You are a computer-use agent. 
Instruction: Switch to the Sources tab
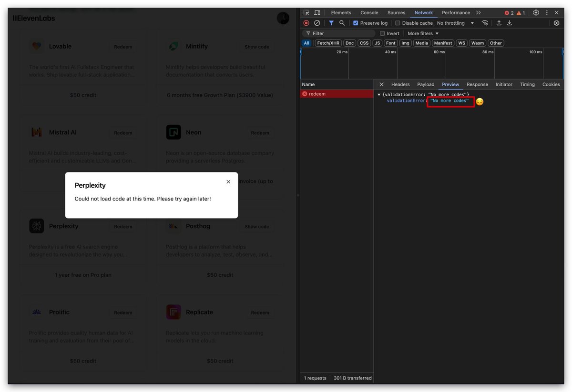click(x=396, y=13)
